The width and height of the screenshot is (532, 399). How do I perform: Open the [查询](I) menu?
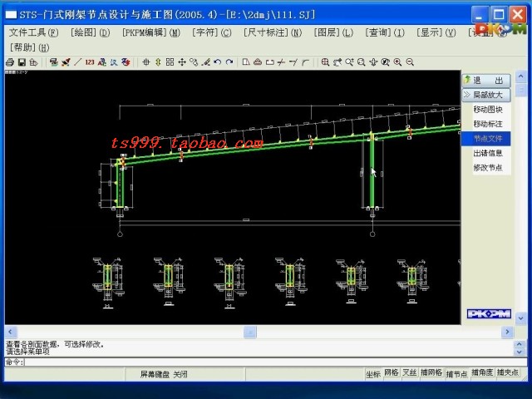click(385, 32)
